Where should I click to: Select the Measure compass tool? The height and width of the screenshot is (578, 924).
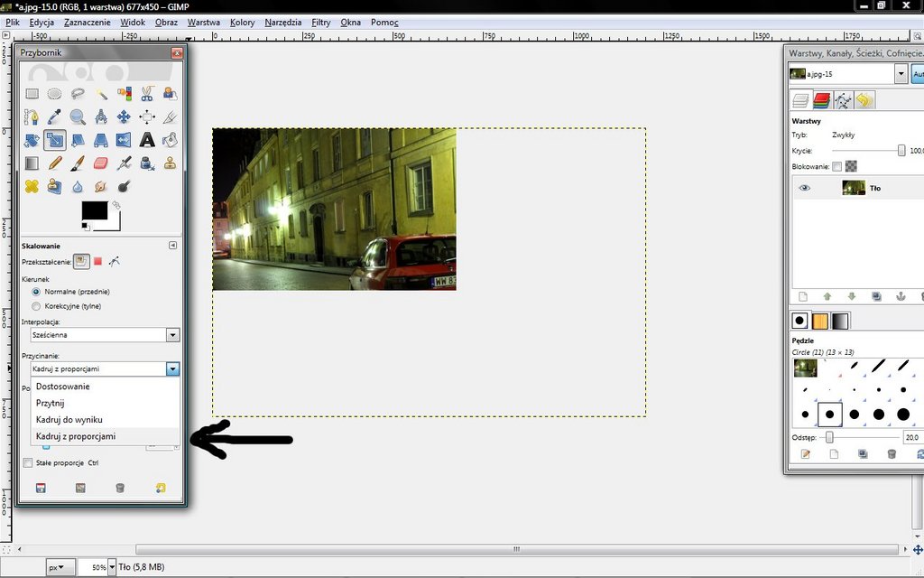[101, 117]
